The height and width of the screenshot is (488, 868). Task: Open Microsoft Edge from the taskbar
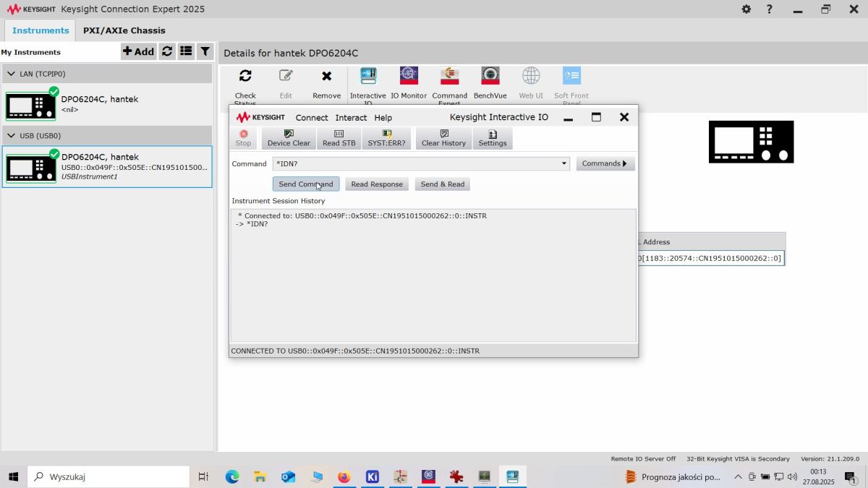(232, 476)
